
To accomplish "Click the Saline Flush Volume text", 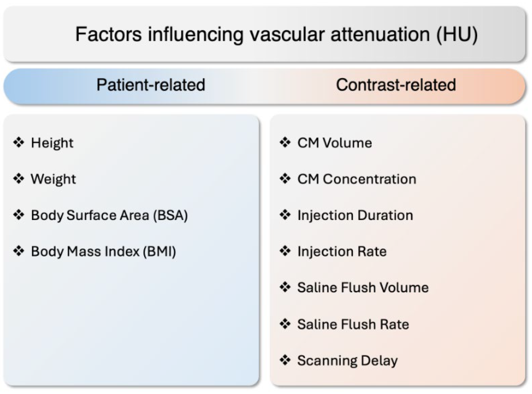I will pyautogui.click(x=363, y=287).
